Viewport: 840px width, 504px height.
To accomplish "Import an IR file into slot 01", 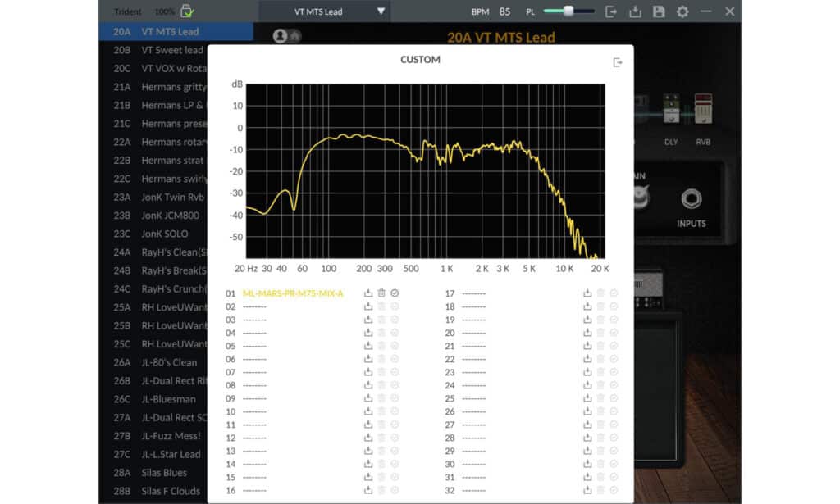I will point(368,293).
